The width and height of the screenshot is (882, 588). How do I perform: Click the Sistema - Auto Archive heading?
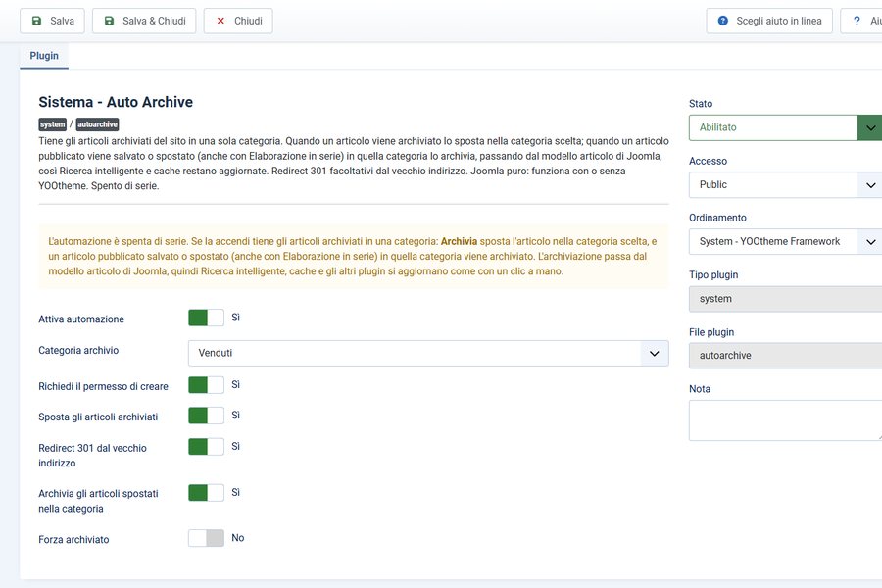pyautogui.click(x=116, y=102)
